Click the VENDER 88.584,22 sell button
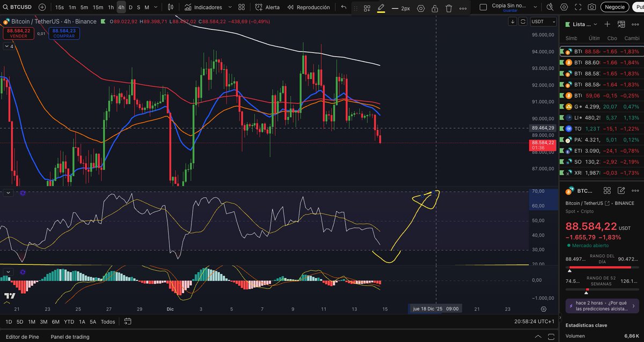 [x=18, y=33]
